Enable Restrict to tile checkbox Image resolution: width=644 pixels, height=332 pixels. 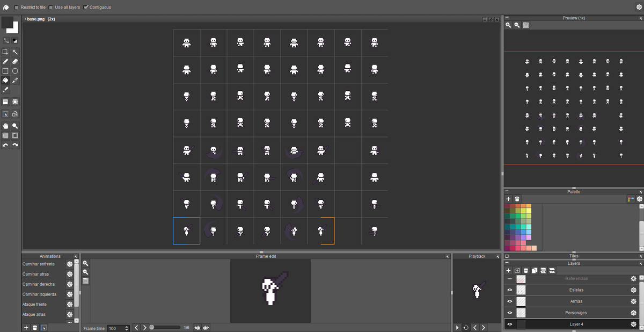pos(17,8)
